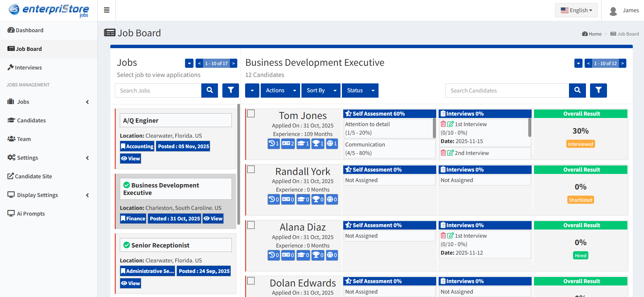This screenshot has height=297, width=644.
Task: Open the jobs filter funnel button
Action: pyautogui.click(x=231, y=91)
